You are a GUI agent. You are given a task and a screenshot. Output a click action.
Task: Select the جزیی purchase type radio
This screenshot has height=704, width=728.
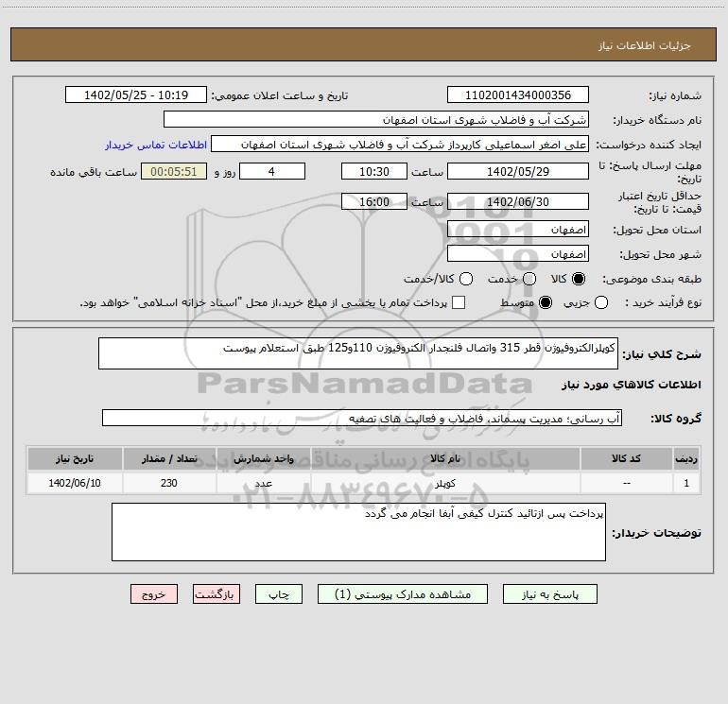coord(600,302)
